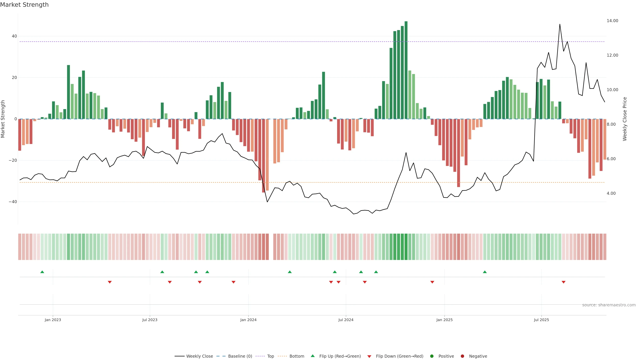The width and height of the screenshot is (644, 362).
Task: Click the flip-down marker just before Jan 2025
Action: coord(432,282)
